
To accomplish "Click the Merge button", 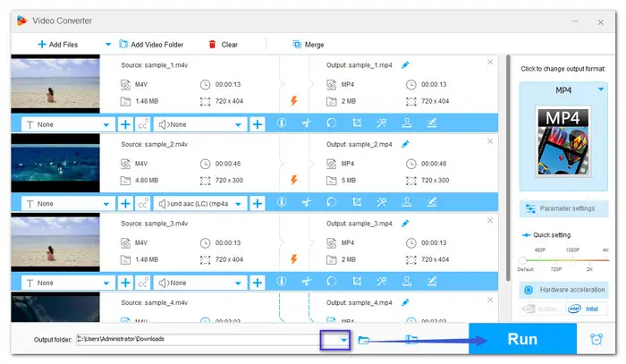I will click(309, 45).
